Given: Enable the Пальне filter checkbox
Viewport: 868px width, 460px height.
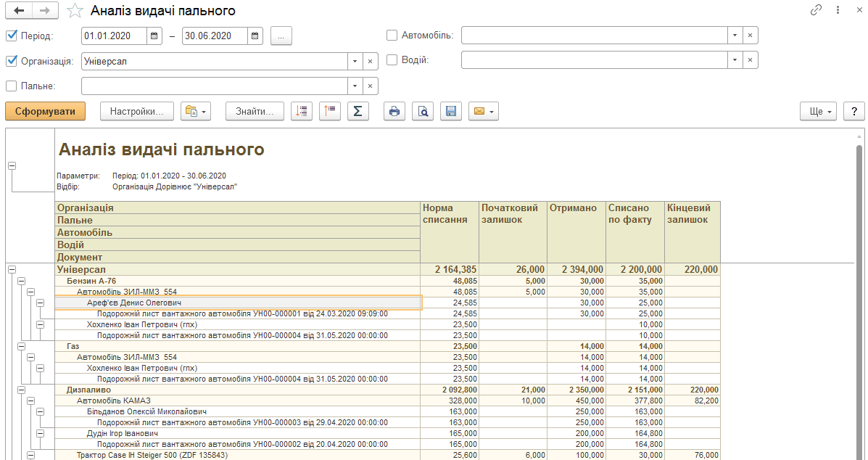Looking at the screenshot, I should [x=11, y=86].
